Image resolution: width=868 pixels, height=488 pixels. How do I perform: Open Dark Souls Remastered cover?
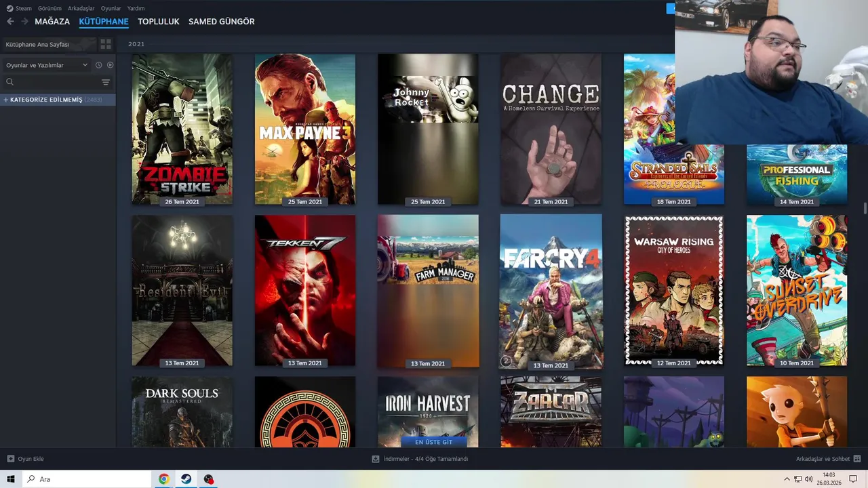[182, 412]
